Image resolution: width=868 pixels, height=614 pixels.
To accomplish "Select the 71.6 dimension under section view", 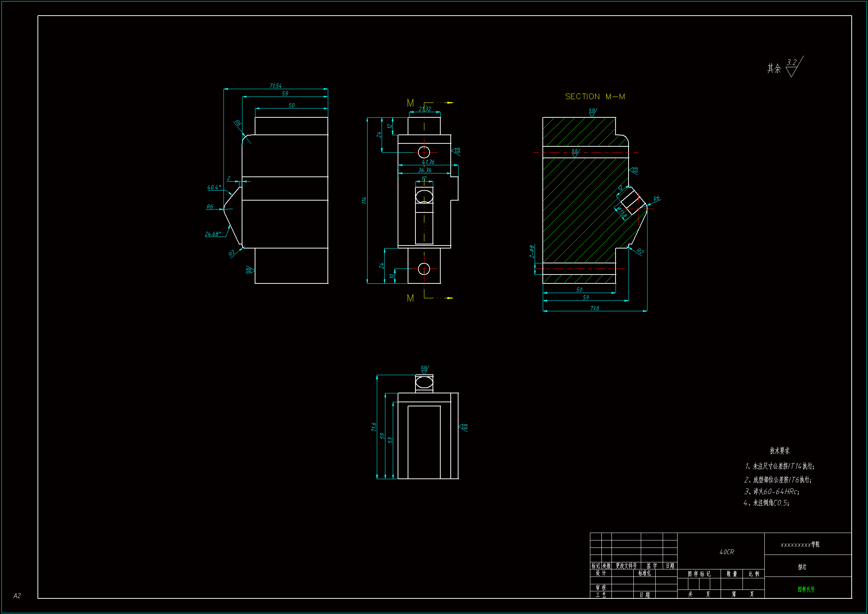I will [x=594, y=308].
